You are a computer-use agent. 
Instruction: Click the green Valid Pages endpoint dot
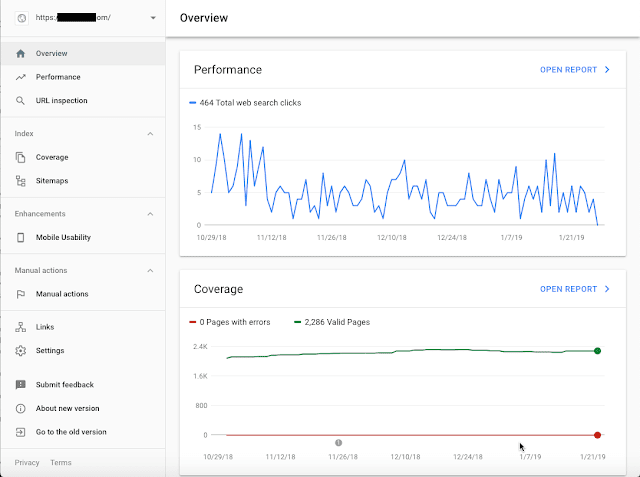[597, 351]
